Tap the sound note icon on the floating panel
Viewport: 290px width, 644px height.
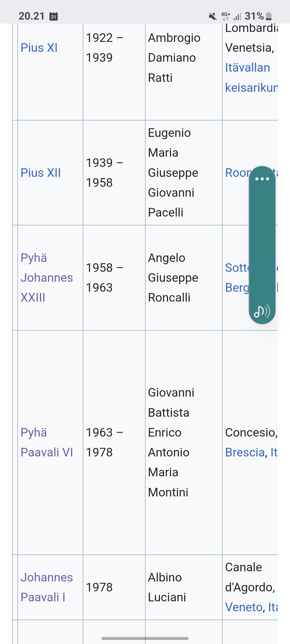262,311
